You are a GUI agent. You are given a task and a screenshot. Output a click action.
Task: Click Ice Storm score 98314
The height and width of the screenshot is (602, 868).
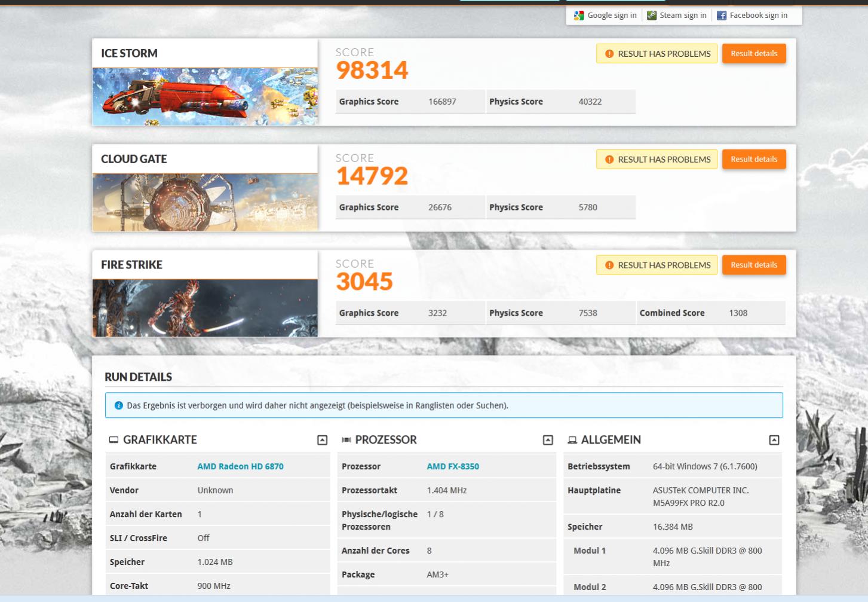coord(372,70)
